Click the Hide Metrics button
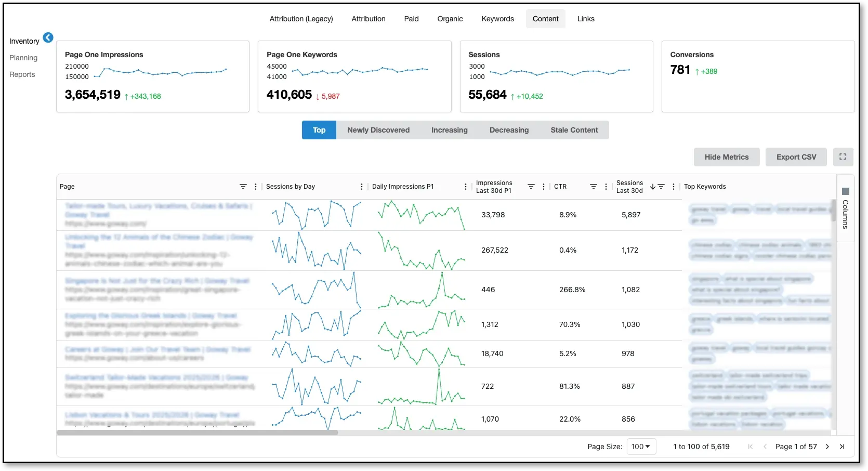Viewport: 868px width, 471px height. 727,157
